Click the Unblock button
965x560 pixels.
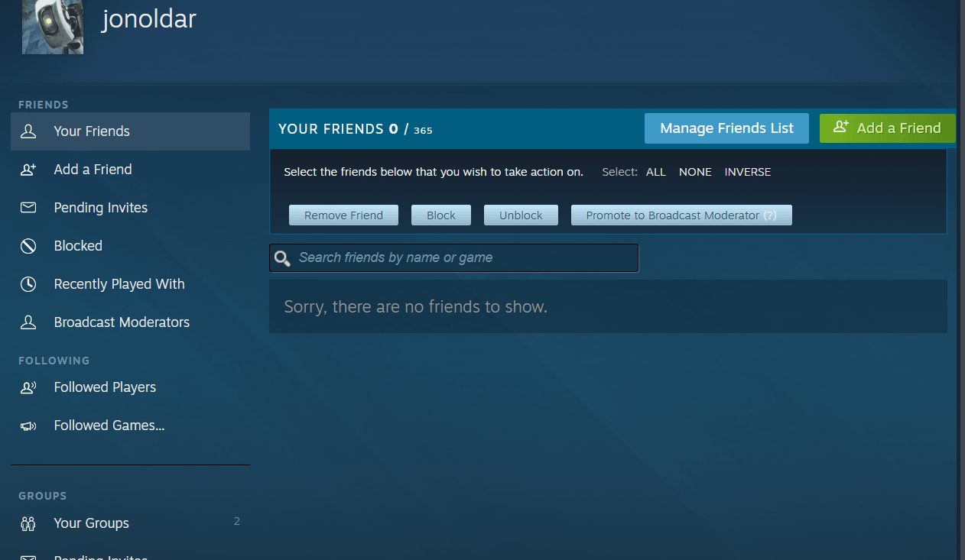(x=521, y=215)
